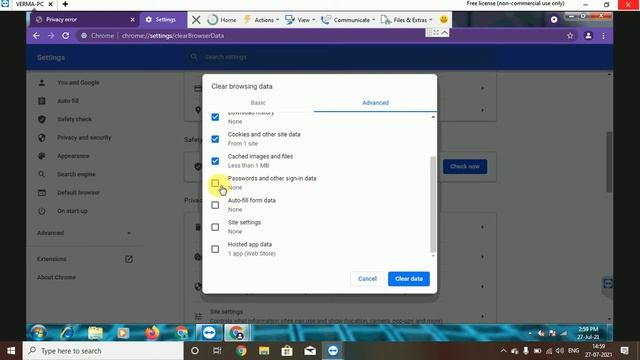Viewport: 640px width, 360px height.
Task: Collapse the TeamViewer toolbar with the chevron
Action: 445,32
